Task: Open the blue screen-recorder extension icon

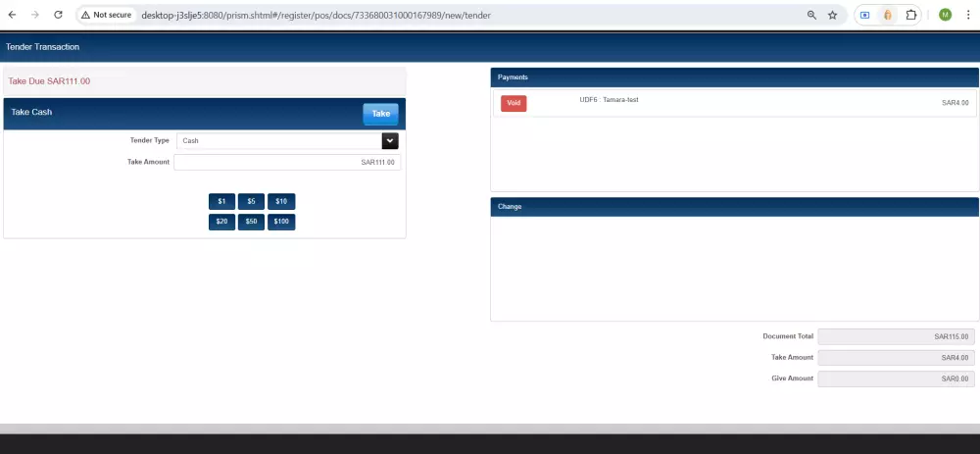Action: pyautogui.click(x=865, y=15)
